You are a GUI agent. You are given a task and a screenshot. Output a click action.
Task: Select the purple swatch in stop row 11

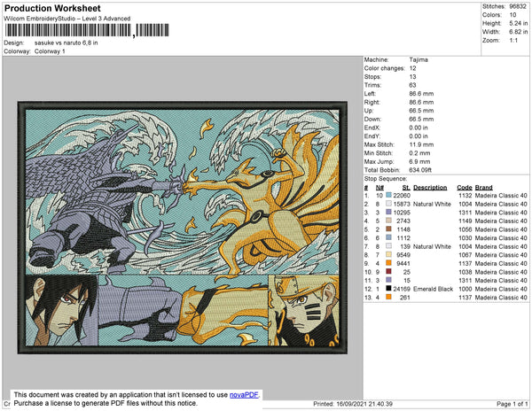pyautogui.click(x=388, y=280)
